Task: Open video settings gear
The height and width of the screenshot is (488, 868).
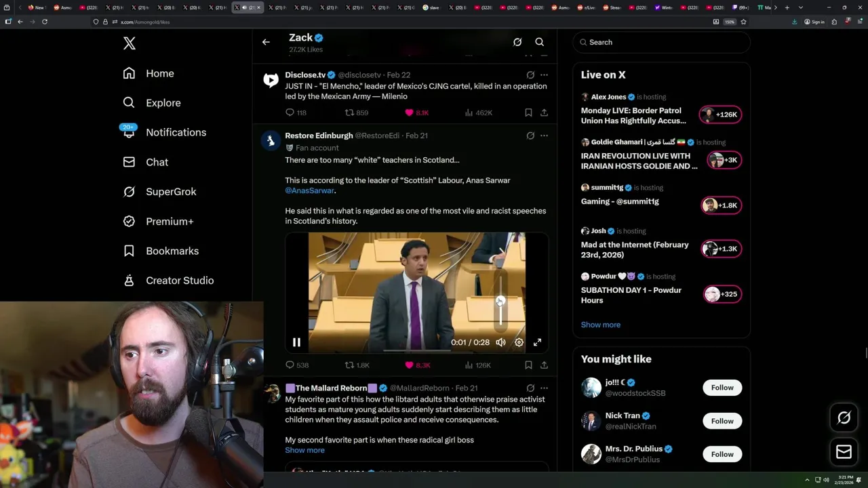Action: pos(519,342)
